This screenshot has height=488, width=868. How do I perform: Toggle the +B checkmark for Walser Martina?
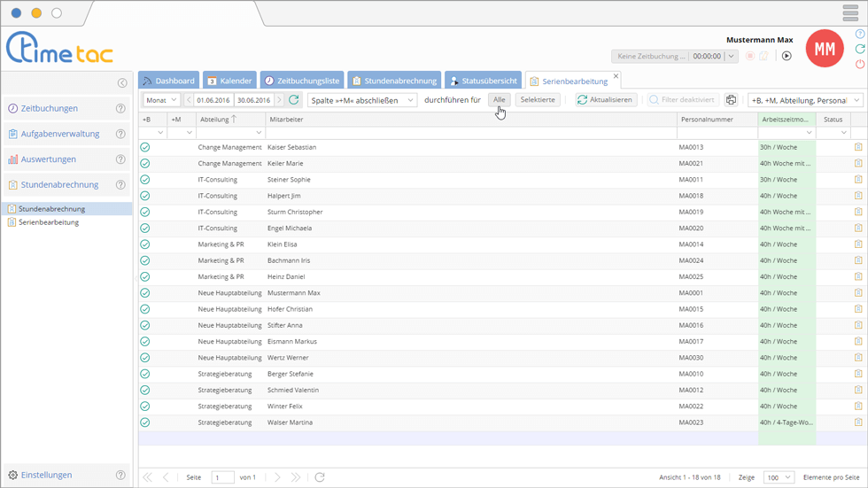click(x=145, y=422)
